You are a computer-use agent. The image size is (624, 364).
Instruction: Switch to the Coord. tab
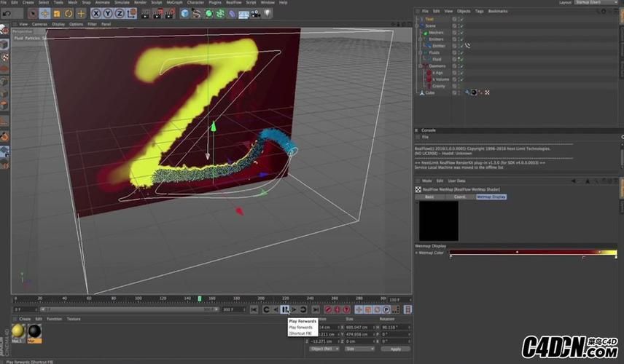tap(460, 197)
